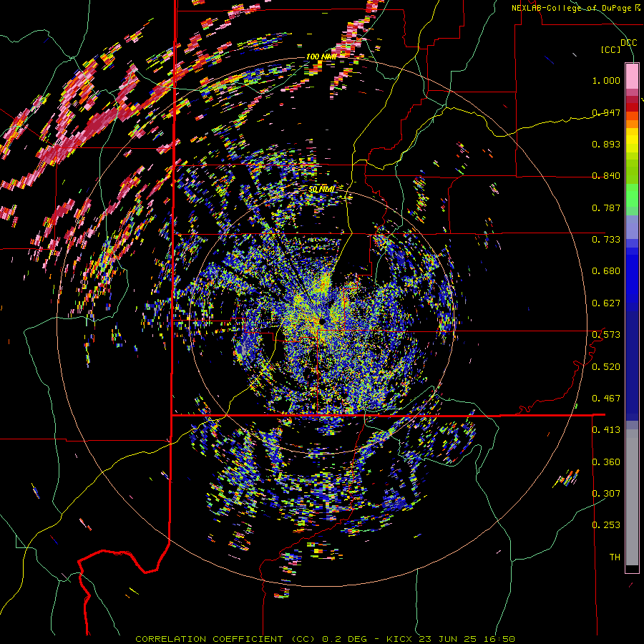This screenshot has height=644, width=644.
Task: Click the pink segment at the color bar top
Action: 632,76
